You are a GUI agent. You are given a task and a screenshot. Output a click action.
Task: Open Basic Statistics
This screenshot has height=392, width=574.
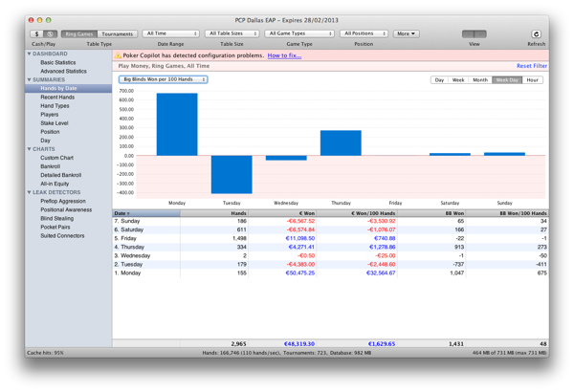[57, 62]
